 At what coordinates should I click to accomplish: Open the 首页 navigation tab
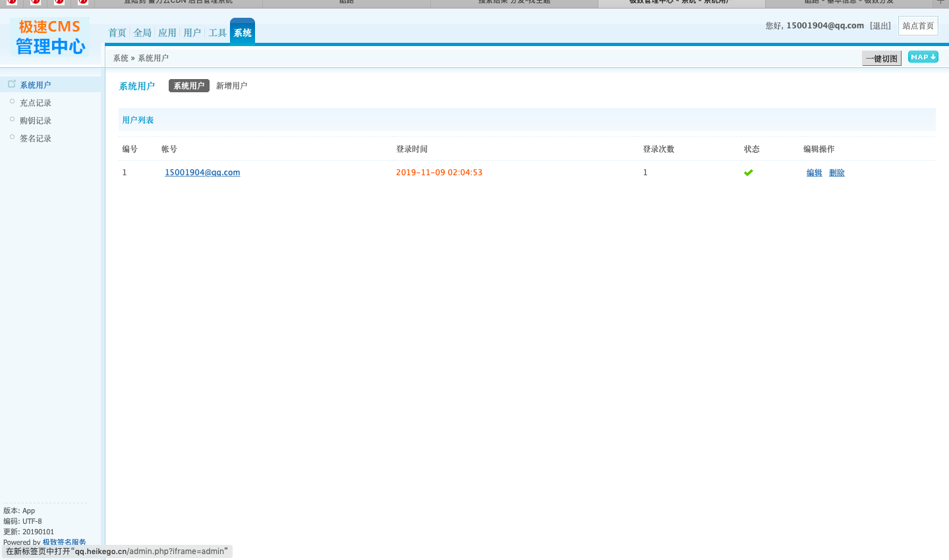click(x=117, y=33)
